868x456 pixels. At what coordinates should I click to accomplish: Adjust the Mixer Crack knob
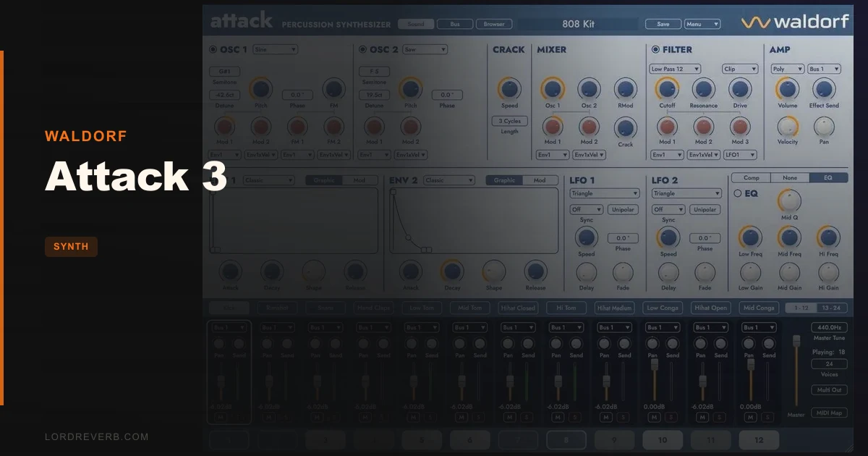tap(625, 128)
